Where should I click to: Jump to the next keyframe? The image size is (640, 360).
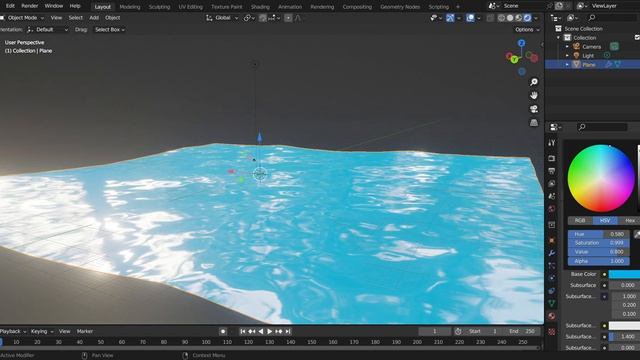click(279, 331)
